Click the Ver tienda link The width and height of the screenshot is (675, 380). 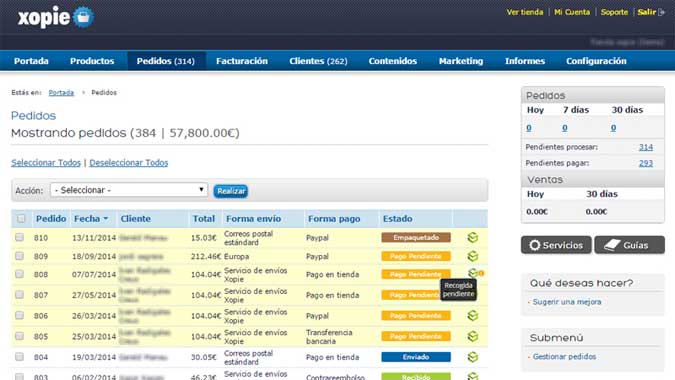coord(525,12)
